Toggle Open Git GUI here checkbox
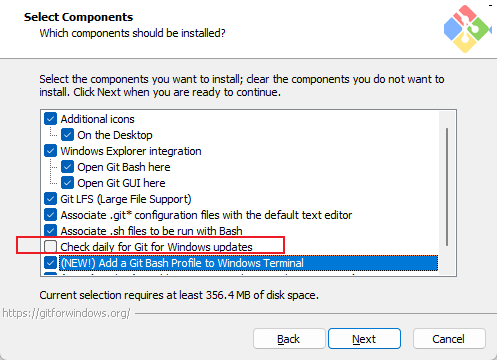 (67, 183)
